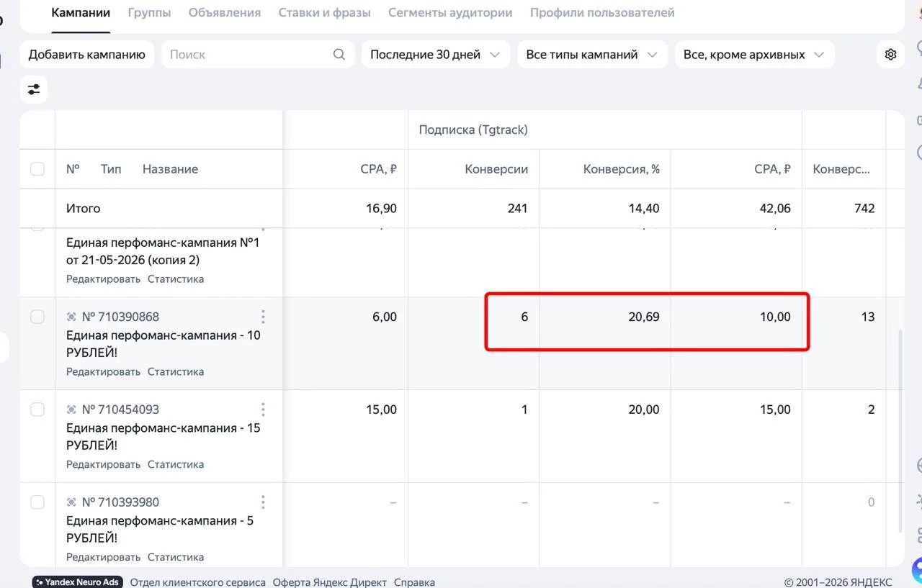This screenshot has width=922, height=588.
Task: Open the Кампании tab
Action: 81,13
